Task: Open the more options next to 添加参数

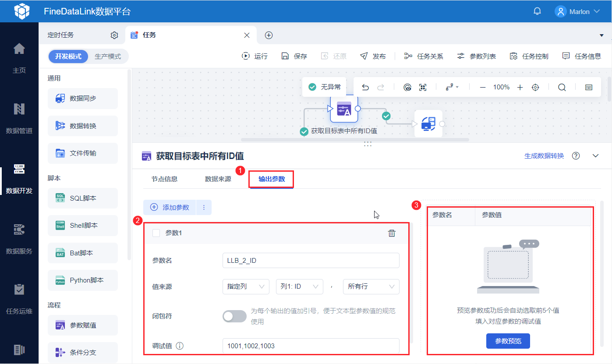Action: pos(204,208)
